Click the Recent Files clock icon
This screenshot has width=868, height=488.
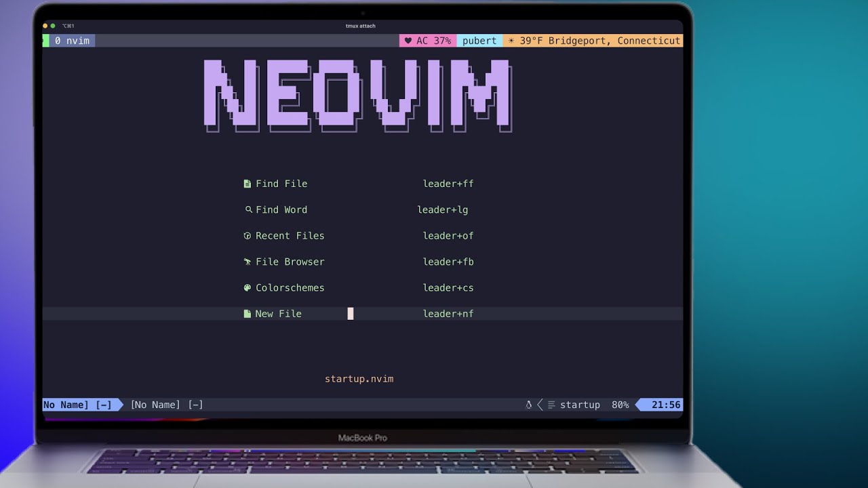pos(248,236)
